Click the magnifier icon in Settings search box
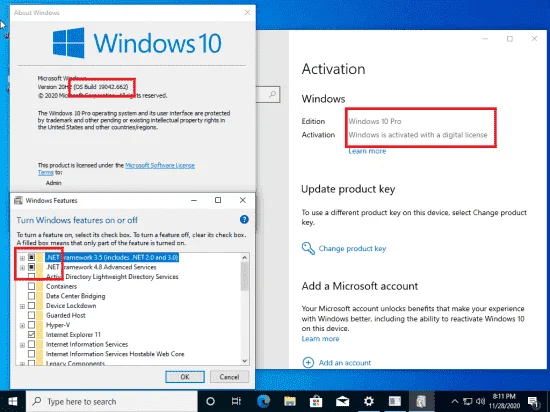This screenshot has width=550, height=412. [272, 94]
